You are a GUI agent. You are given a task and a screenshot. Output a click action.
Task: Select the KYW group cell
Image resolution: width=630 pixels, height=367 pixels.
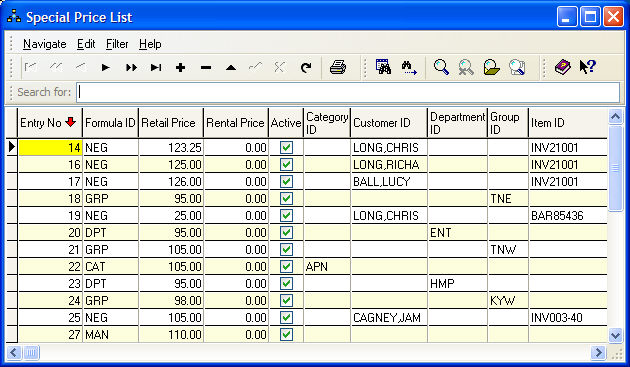(x=508, y=301)
